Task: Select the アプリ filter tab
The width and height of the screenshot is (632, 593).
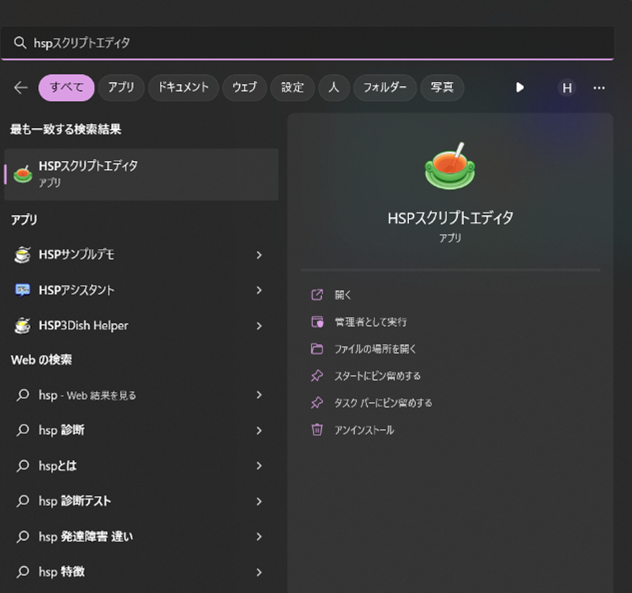Action: click(121, 88)
